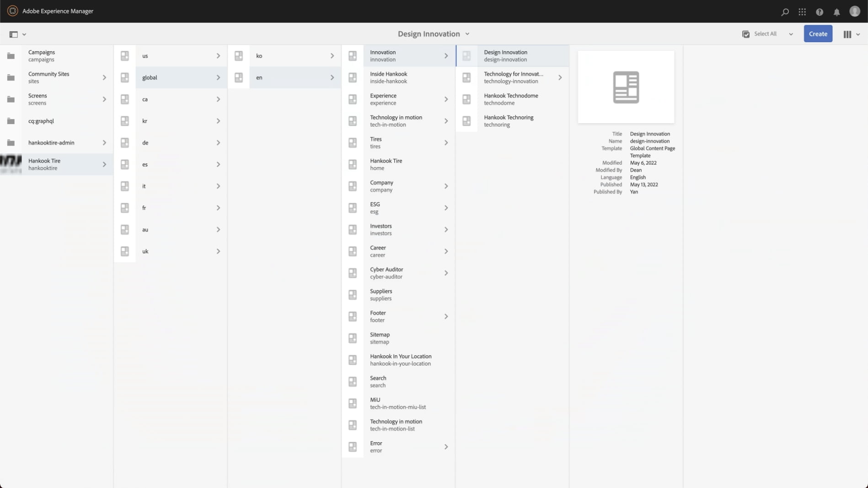Open the Design Innovation breadcrumb dropdown

click(x=467, y=34)
